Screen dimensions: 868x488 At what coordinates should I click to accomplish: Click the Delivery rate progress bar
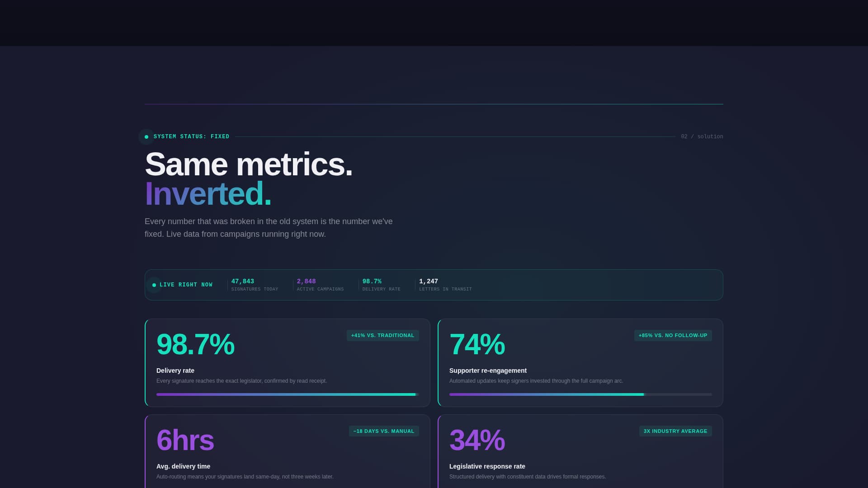coord(287,394)
